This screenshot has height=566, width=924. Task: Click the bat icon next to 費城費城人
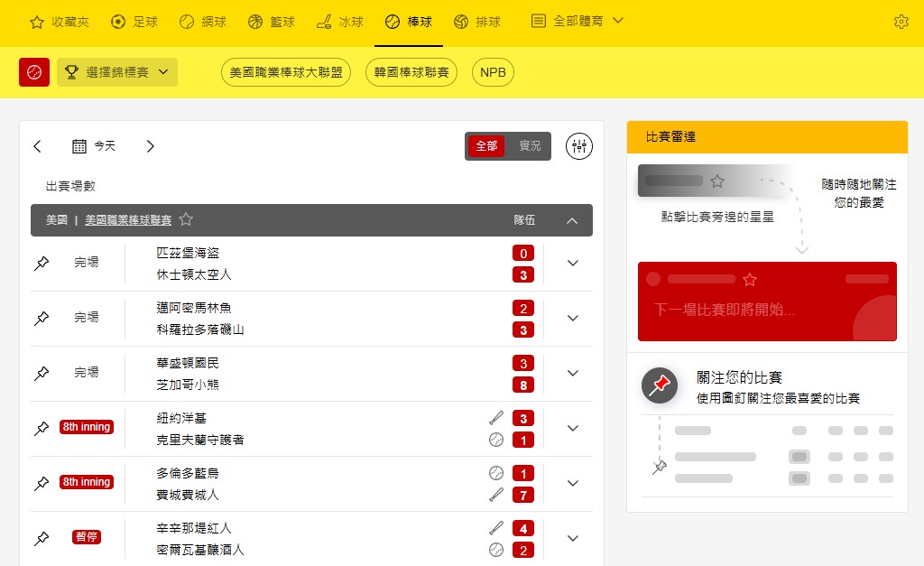[x=496, y=495]
